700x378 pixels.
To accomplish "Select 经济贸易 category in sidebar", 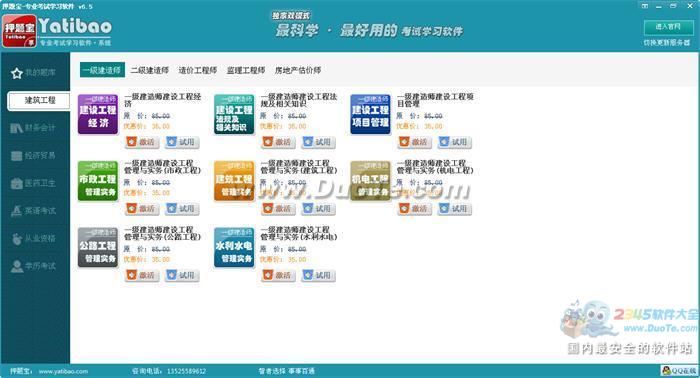I will [33, 156].
